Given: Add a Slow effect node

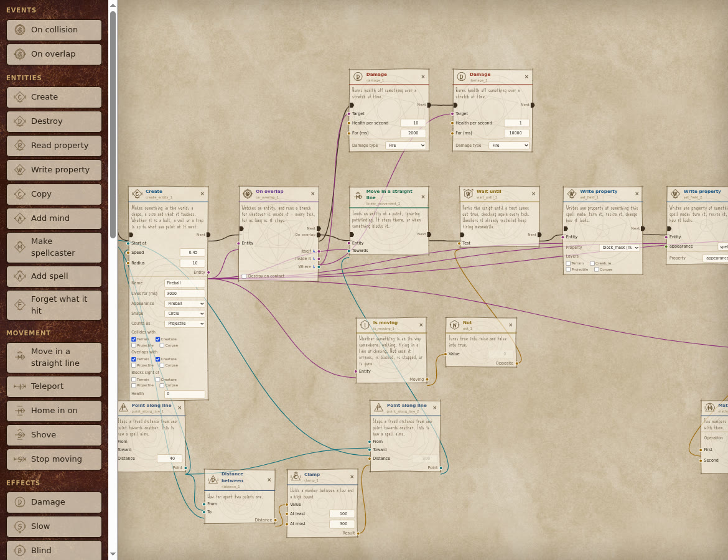Looking at the screenshot, I should [x=54, y=526].
